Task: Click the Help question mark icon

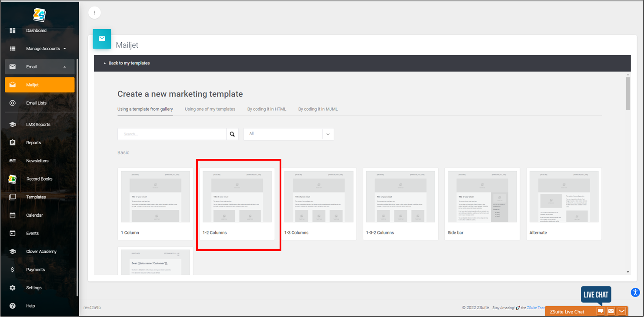Action: tap(13, 306)
